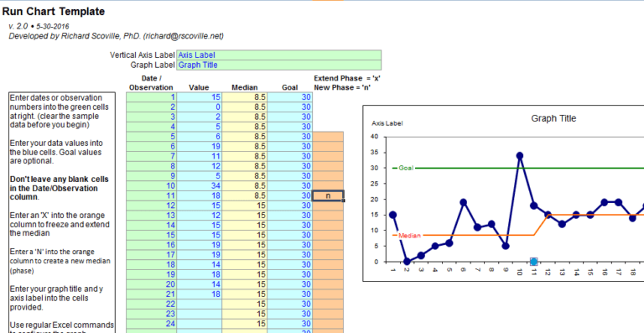
Task: Click the Date/Observation cell numbered 1
Action: [151, 97]
